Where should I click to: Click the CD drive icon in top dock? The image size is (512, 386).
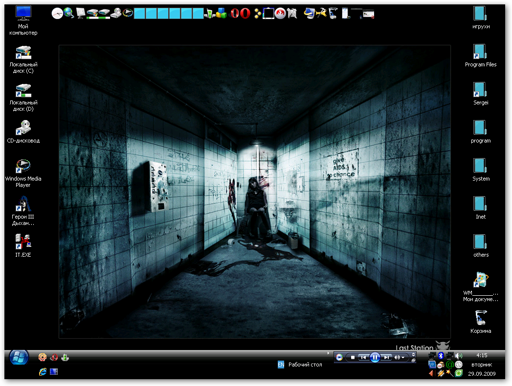pyautogui.click(x=116, y=13)
